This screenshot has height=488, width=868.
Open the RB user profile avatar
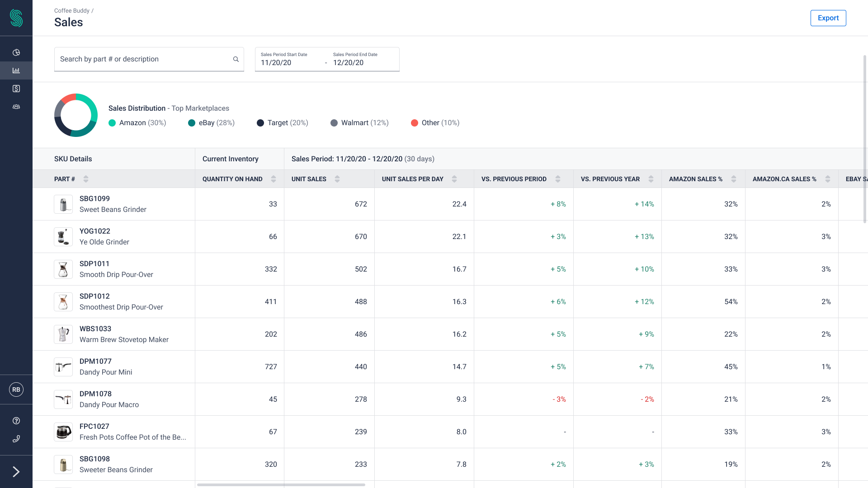(x=16, y=389)
